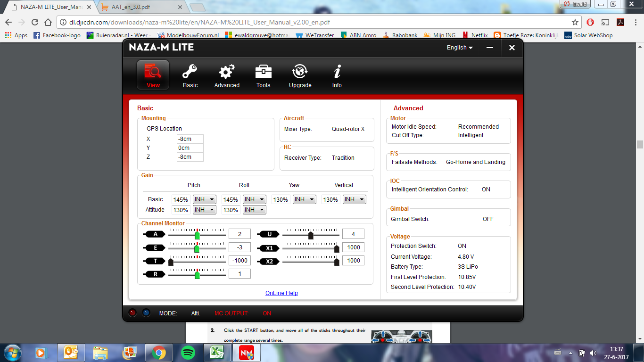Click Yaw 130% gain field
Screen dimensions: 644x362
281,200
